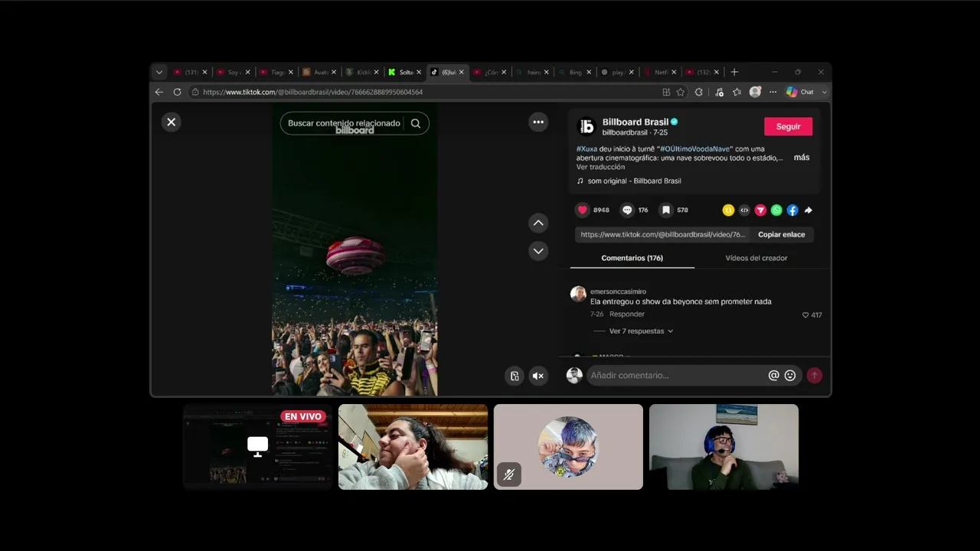Unmute the TikTok video sound

[x=538, y=376]
